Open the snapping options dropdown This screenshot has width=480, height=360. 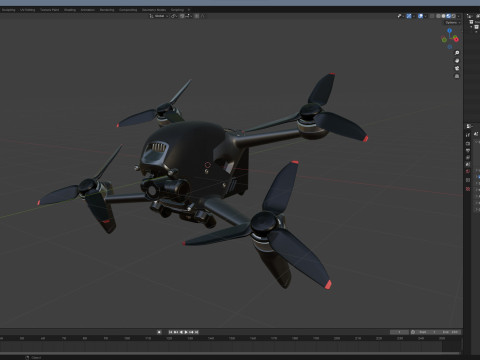(x=188, y=16)
